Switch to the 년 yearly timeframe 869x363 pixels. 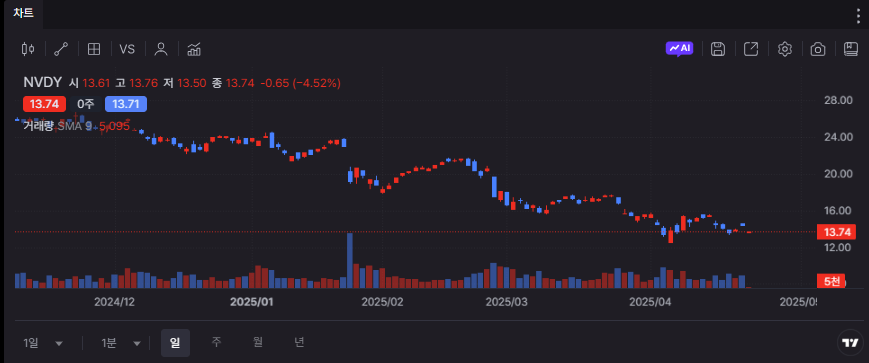299,342
